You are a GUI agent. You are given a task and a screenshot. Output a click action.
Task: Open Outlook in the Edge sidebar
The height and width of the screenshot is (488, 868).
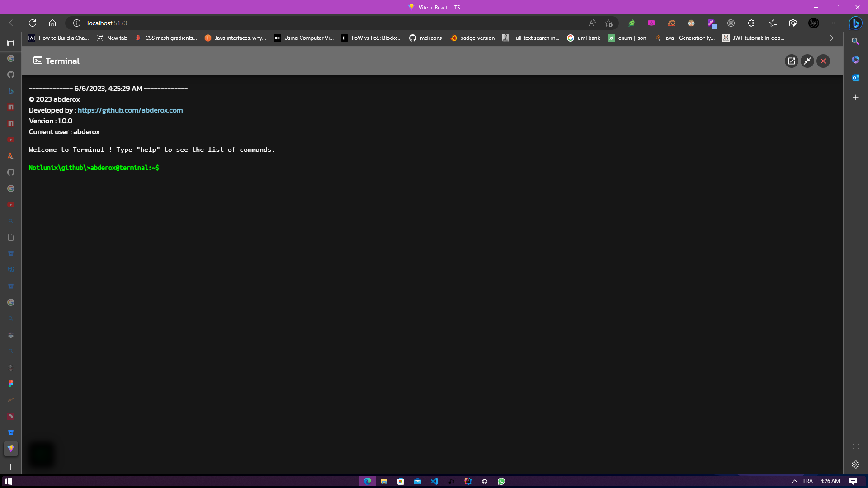tap(855, 78)
